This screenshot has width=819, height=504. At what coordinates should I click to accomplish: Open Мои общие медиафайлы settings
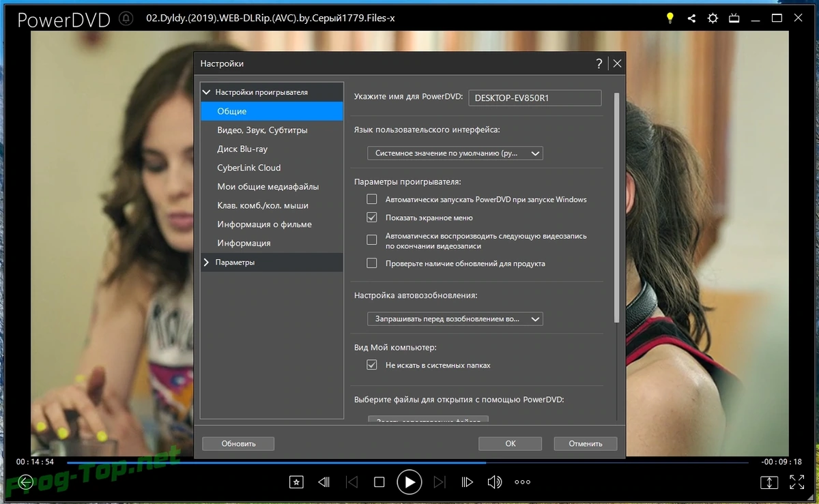[x=272, y=186]
